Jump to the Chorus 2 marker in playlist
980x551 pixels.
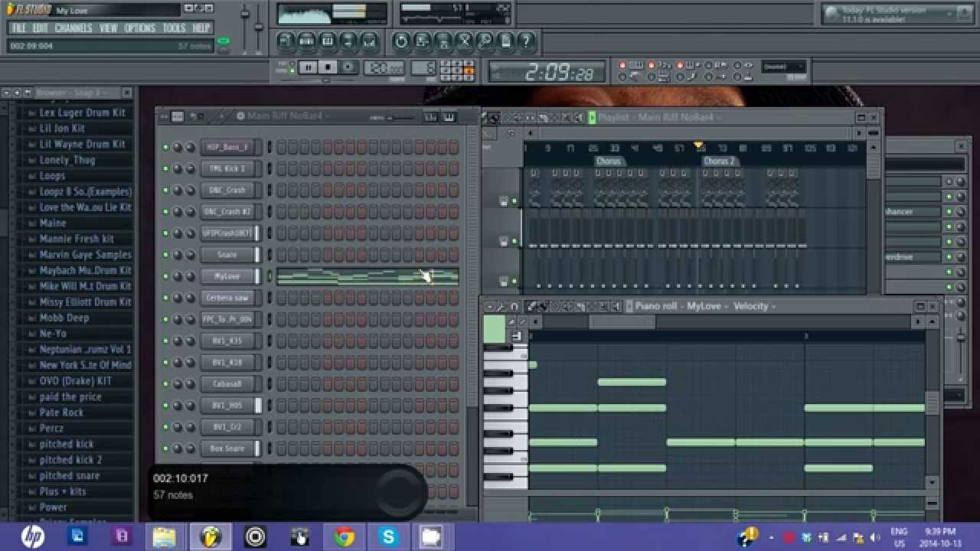pos(719,161)
